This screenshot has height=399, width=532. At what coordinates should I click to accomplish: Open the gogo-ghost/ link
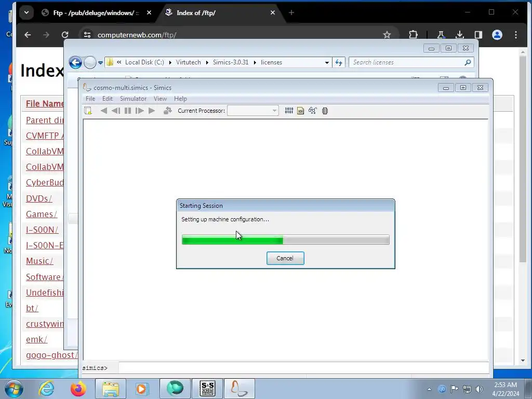51,355
